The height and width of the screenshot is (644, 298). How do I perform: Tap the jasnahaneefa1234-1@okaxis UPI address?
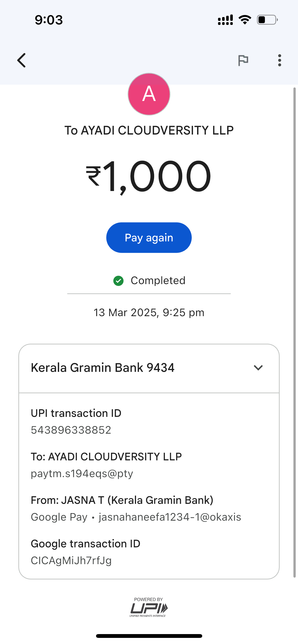[170, 517]
